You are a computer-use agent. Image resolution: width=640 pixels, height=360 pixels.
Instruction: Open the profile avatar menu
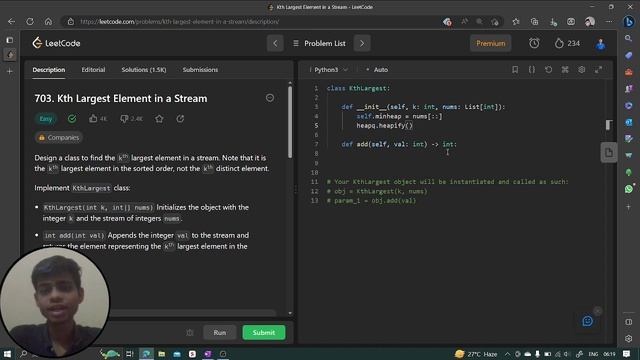click(600, 43)
